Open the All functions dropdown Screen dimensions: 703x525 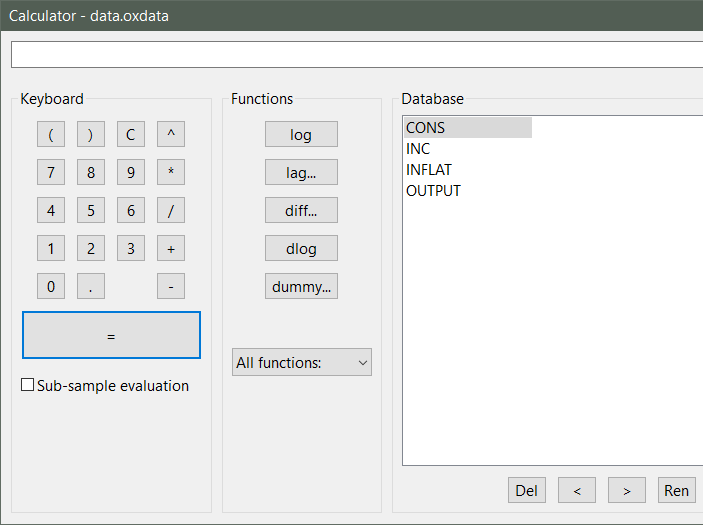(x=301, y=363)
